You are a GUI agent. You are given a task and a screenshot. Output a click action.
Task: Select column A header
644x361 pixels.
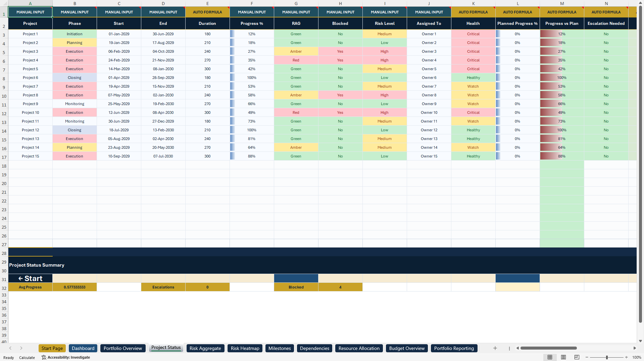(30, 3)
